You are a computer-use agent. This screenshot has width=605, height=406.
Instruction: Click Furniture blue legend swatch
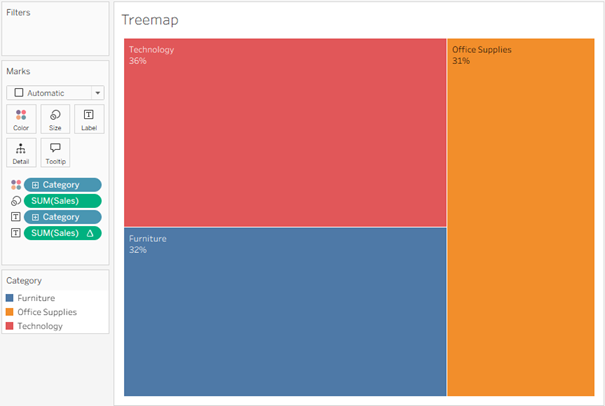(10, 298)
